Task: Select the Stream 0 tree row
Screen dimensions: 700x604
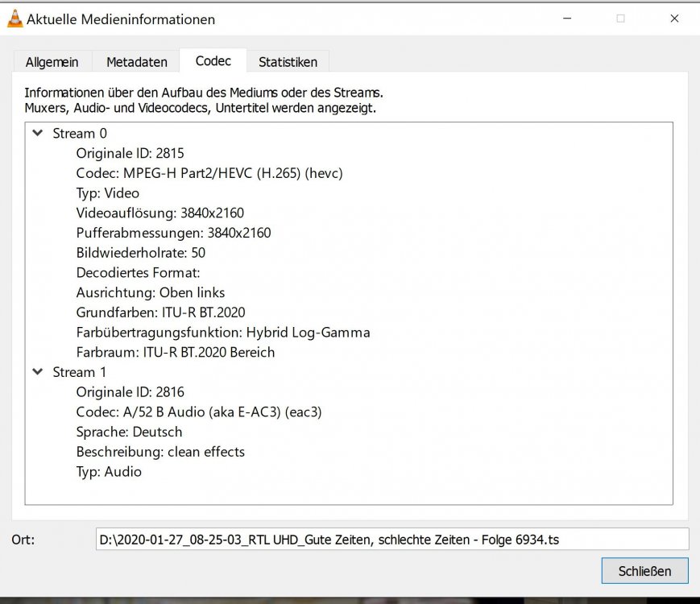Action: click(x=80, y=133)
